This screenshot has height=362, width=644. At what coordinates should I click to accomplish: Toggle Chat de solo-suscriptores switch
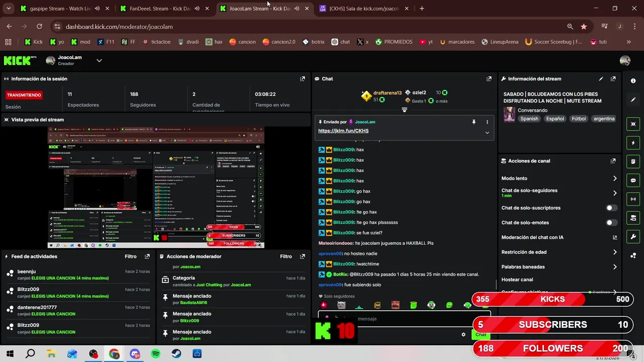tap(611, 208)
